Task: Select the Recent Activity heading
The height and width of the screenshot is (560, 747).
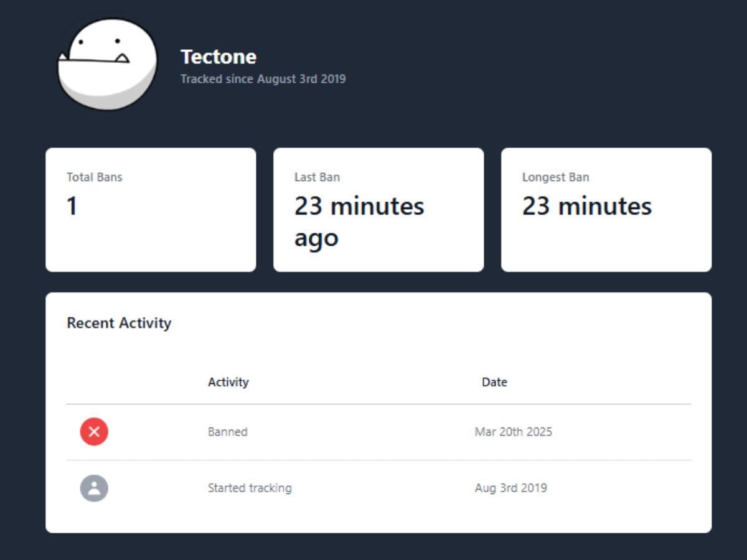Action: (x=119, y=323)
